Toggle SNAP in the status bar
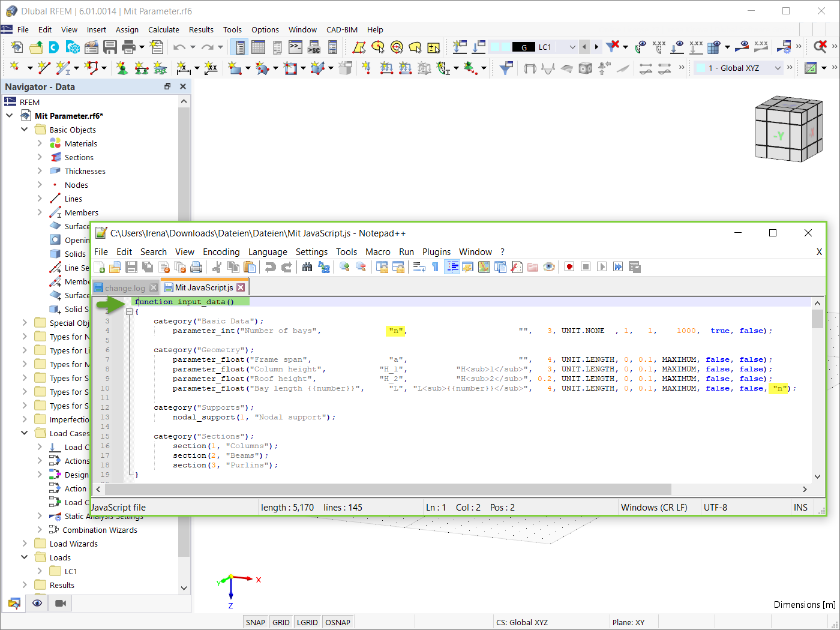The height and width of the screenshot is (630, 840). 255,622
